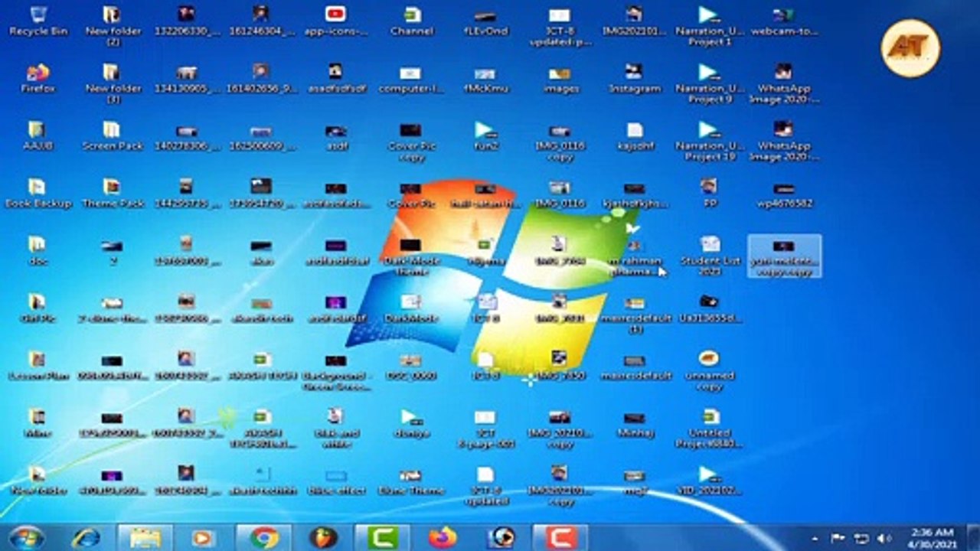Screen dimensions: 980x551
Task: Open the Windows Start menu
Action: (26, 537)
